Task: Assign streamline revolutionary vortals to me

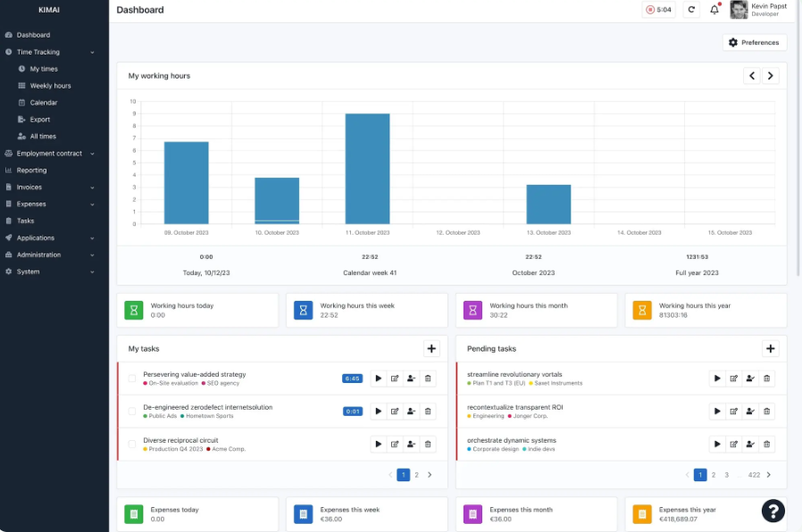Action: click(x=750, y=378)
